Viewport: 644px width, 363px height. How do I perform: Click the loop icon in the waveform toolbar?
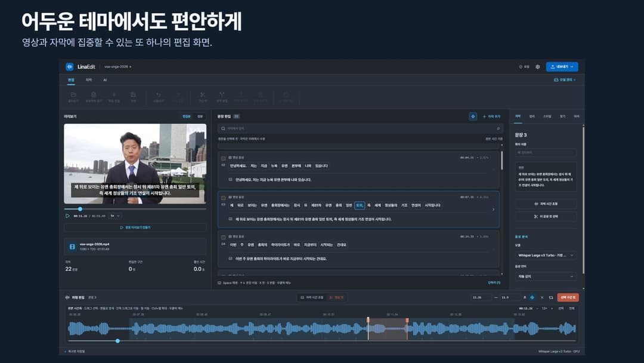[x=551, y=297]
